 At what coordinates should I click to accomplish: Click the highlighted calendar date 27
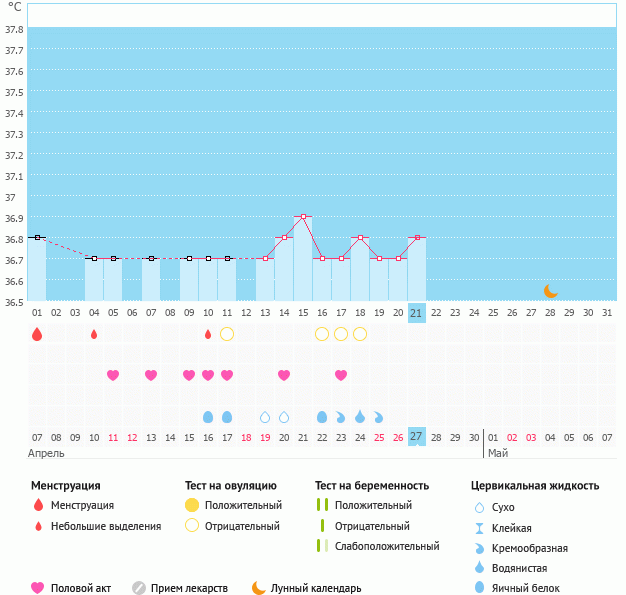417,436
